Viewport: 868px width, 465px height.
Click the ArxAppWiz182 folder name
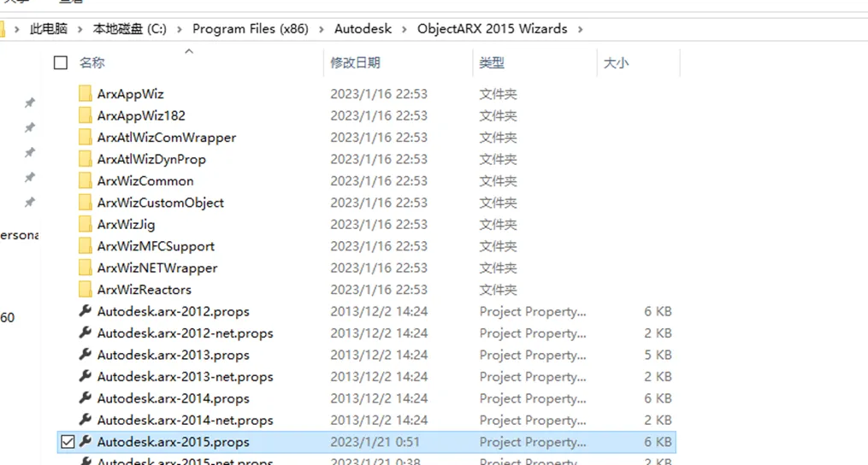(141, 115)
